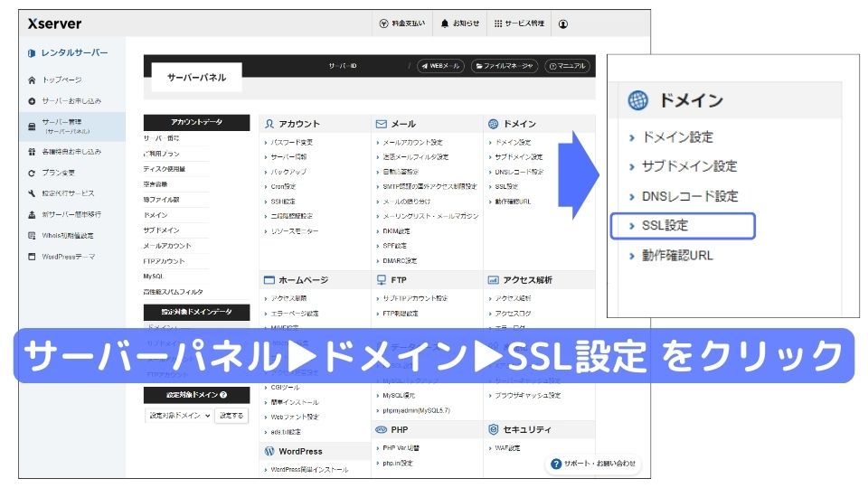Open the 二段階認証設定 link

coord(291,216)
